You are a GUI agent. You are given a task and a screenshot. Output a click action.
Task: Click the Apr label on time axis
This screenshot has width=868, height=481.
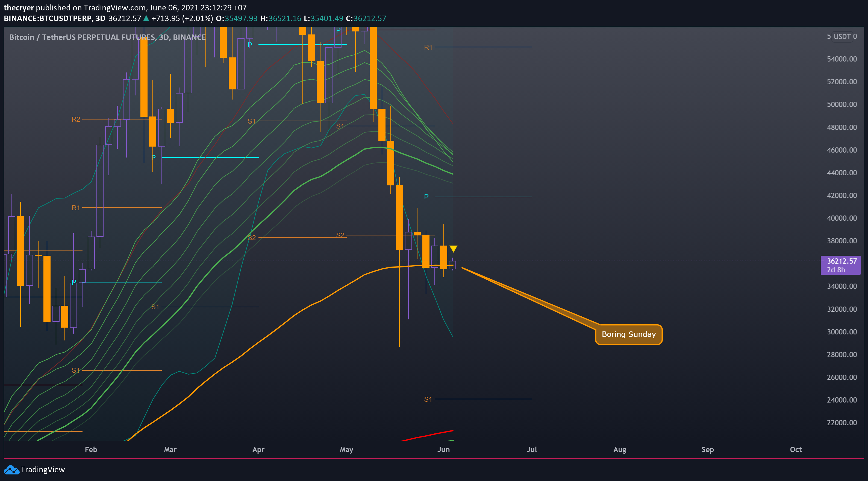point(258,450)
